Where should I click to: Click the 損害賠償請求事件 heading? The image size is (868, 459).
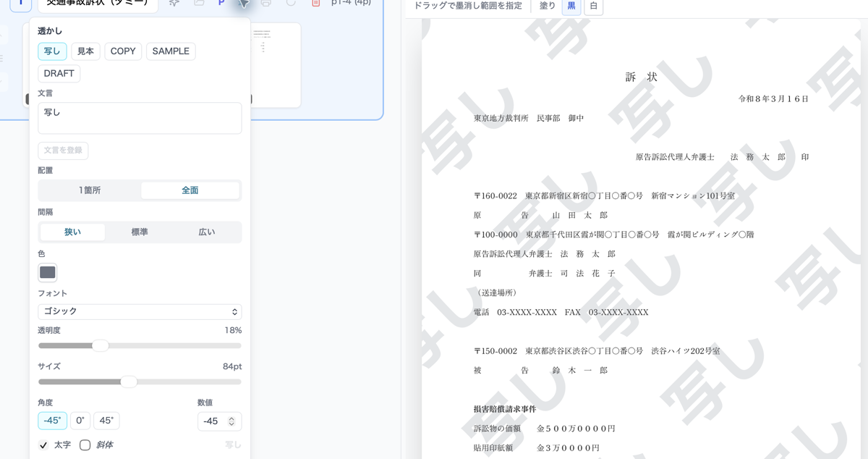[505, 409]
